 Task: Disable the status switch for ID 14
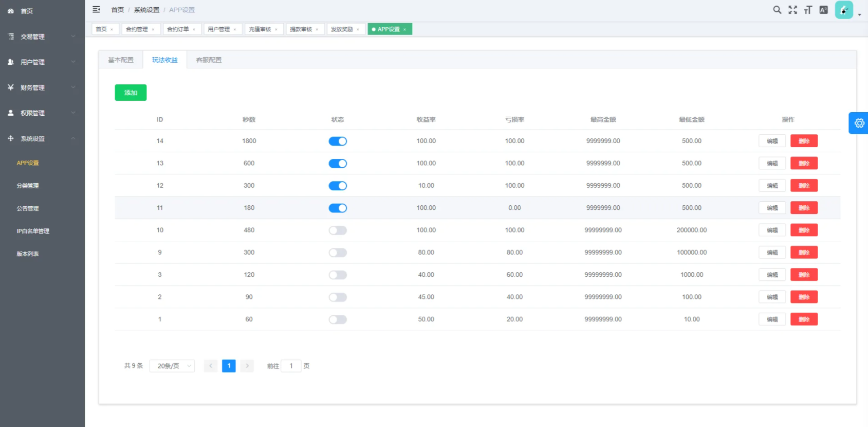pyautogui.click(x=338, y=141)
